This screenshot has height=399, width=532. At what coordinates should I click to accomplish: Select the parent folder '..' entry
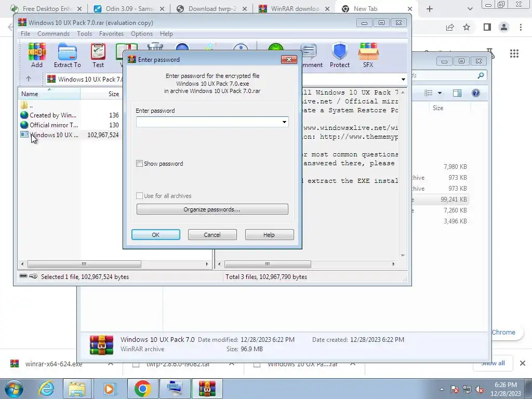(x=26, y=105)
